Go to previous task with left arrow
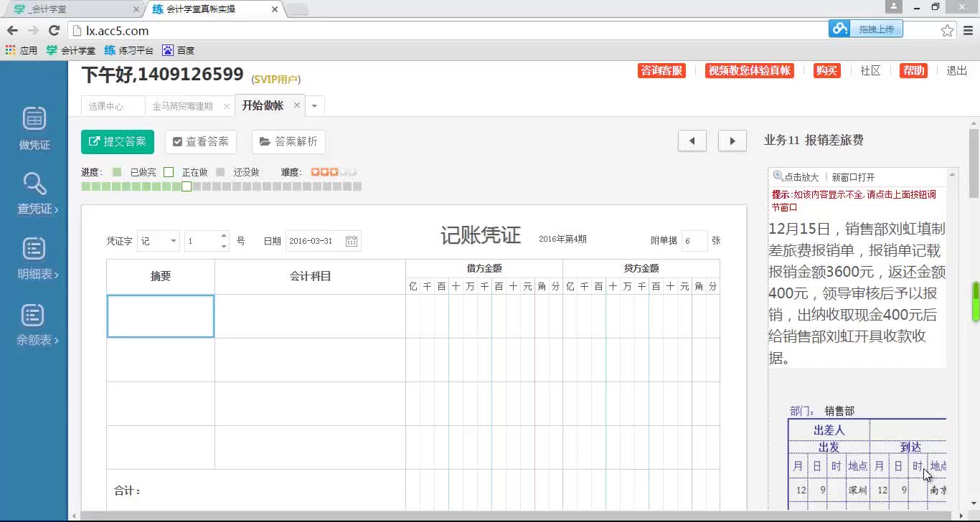Screen dimensions: 980x522 [692, 141]
